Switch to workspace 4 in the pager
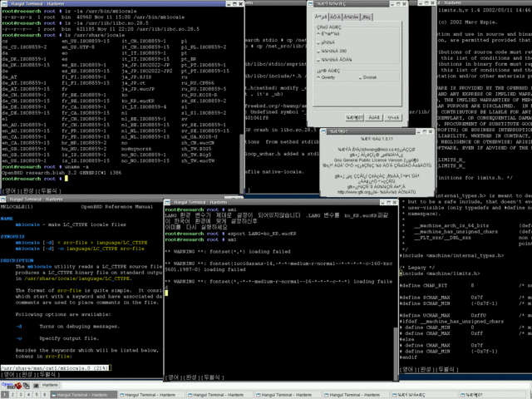Image resolution: width=532 pixels, height=399 pixels. [29, 395]
